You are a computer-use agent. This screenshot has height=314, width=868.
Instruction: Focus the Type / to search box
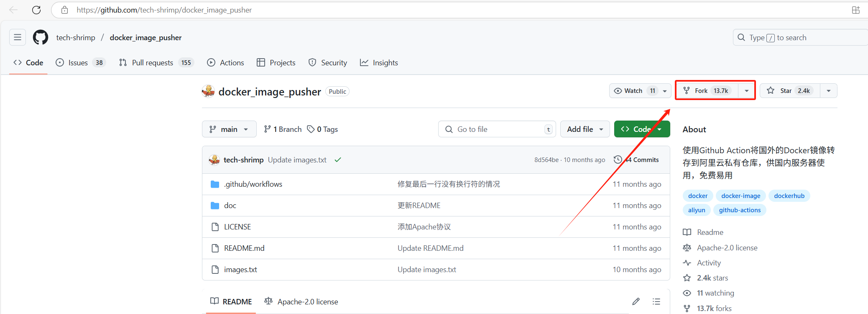(800, 38)
